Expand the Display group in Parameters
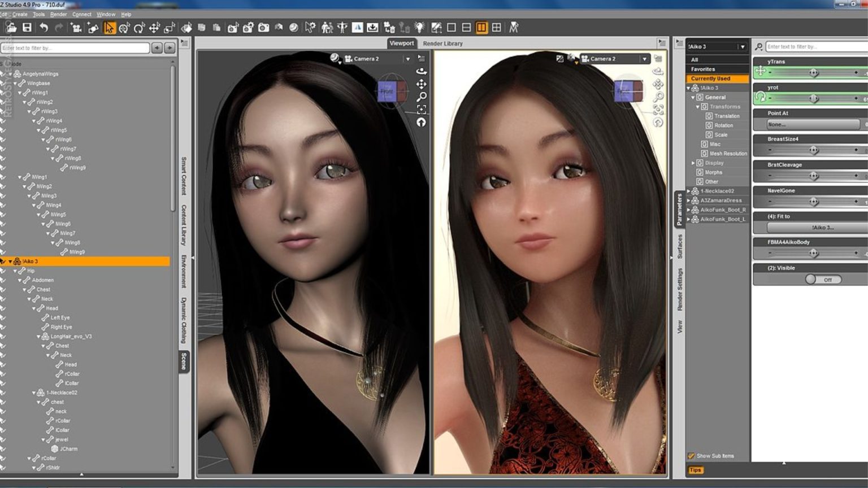This screenshot has height=488, width=868. (693, 163)
